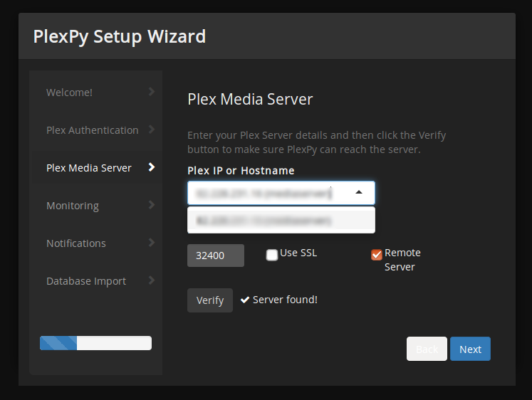Click the Verify button

point(210,300)
